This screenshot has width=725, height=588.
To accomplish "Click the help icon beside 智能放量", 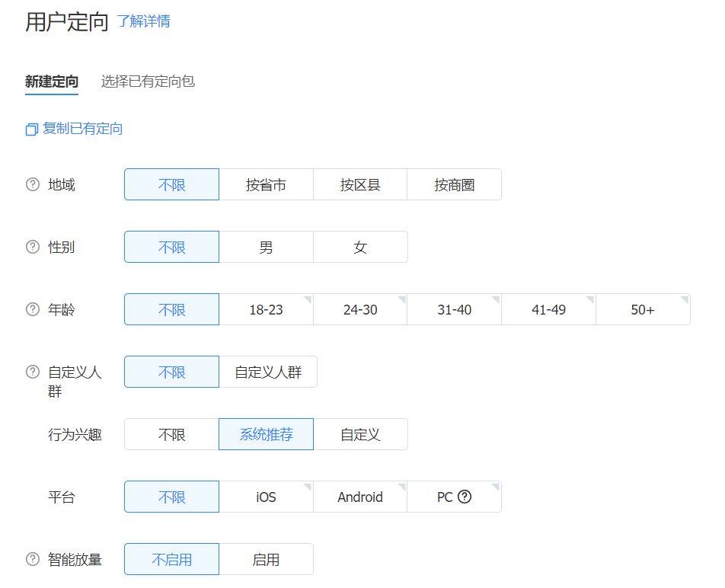I will 32,559.
